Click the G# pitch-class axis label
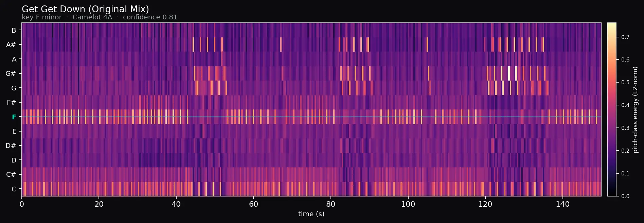The width and height of the screenshot is (644, 223). pos(11,73)
